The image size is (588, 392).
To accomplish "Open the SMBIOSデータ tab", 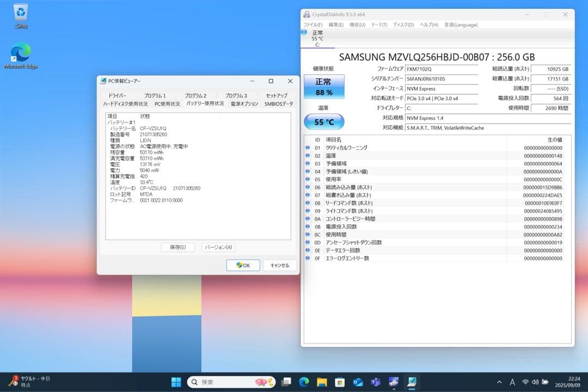I will click(x=279, y=104).
